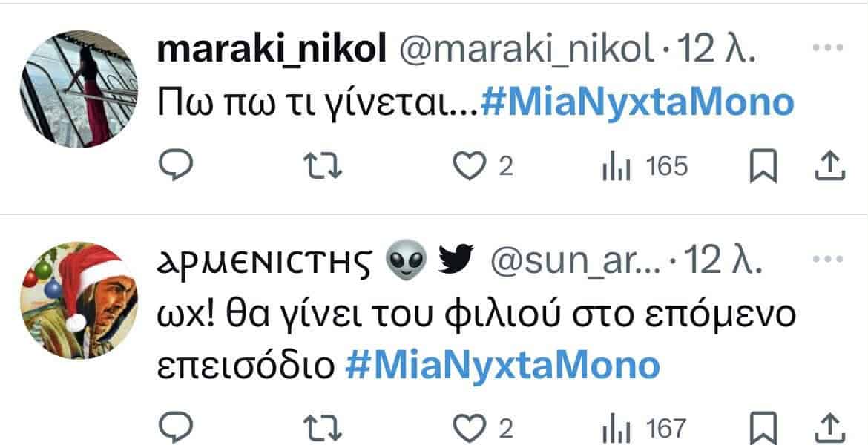Bookmark maraki_nikol's tweet
The height and width of the screenshot is (445, 868).
pos(763,166)
